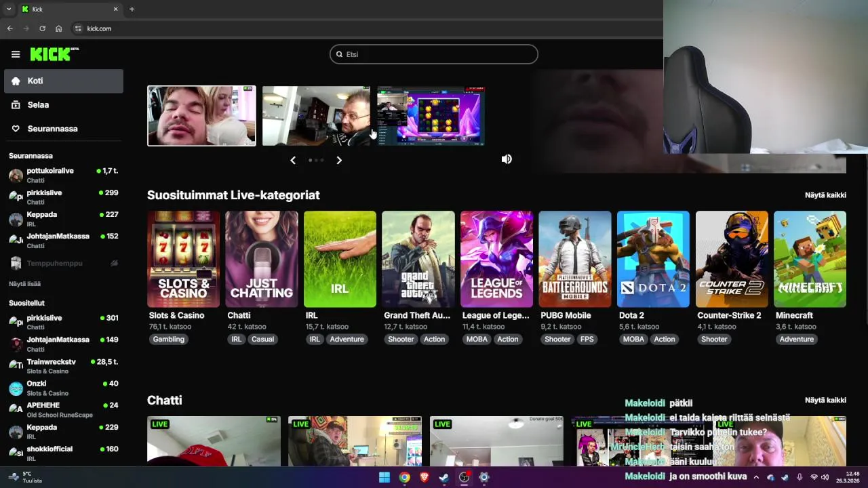Click taskbar microphone icon
This screenshot has height=488, width=868.
(x=800, y=477)
